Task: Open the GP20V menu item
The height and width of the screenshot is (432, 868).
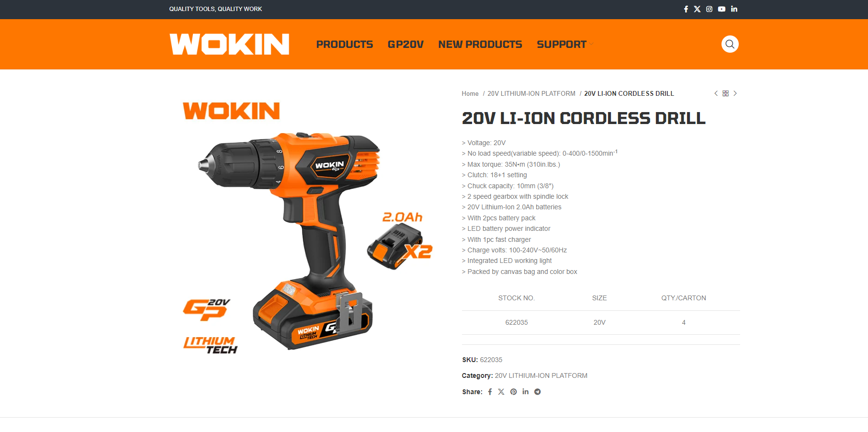Action: pyautogui.click(x=406, y=45)
